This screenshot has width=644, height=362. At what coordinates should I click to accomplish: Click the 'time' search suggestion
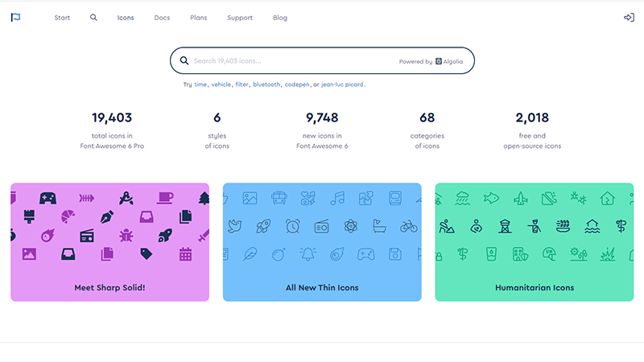point(200,84)
